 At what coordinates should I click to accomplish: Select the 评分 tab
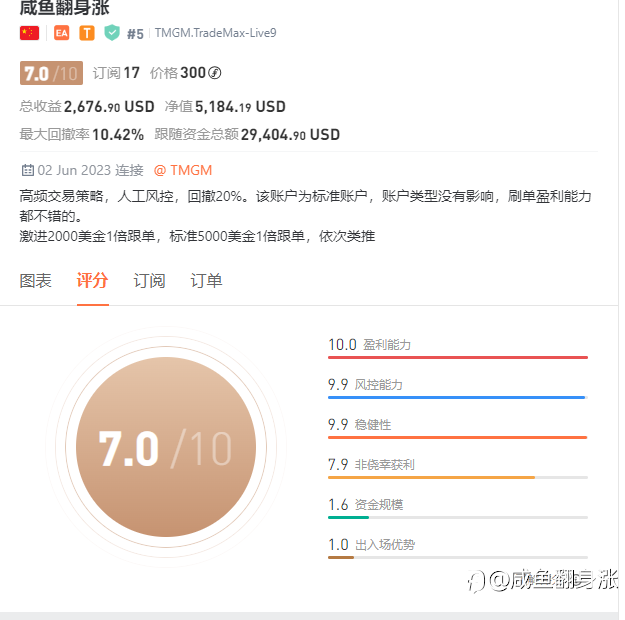92,281
